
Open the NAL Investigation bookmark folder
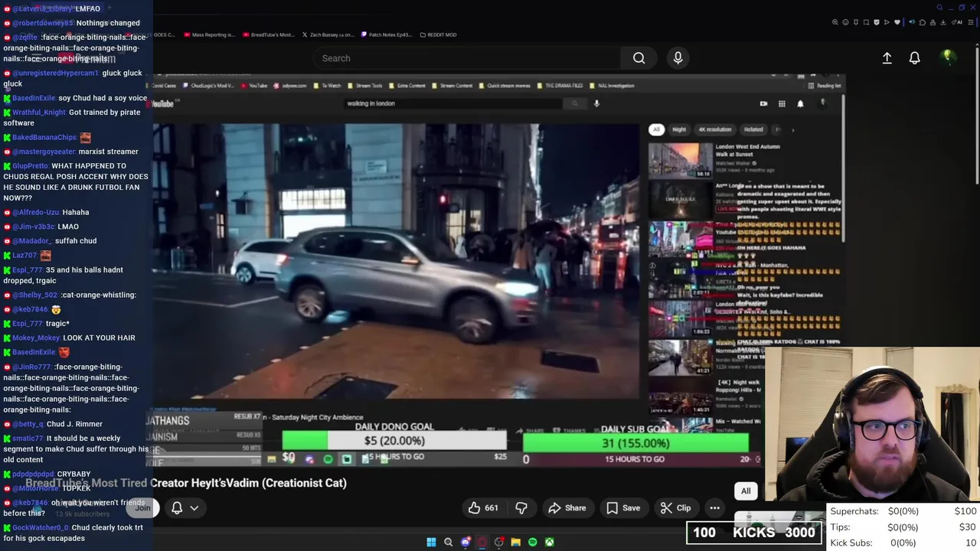(612, 86)
